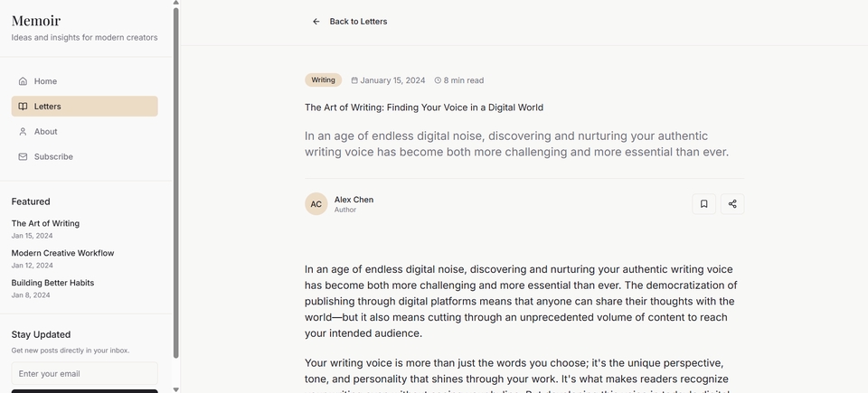Click the AC author avatar

pos(316,204)
